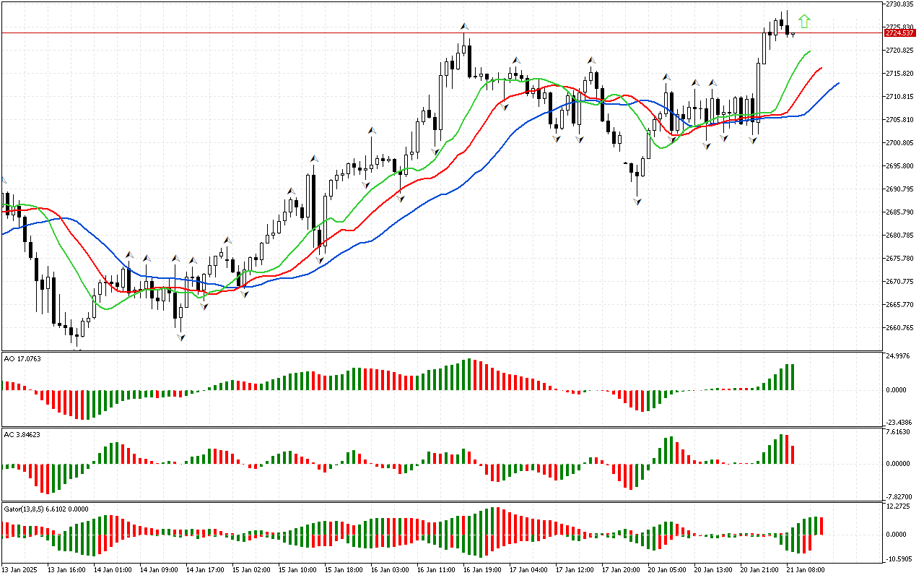Select the up fractal arrow above 16 Jan peak

tap(463, 27)
